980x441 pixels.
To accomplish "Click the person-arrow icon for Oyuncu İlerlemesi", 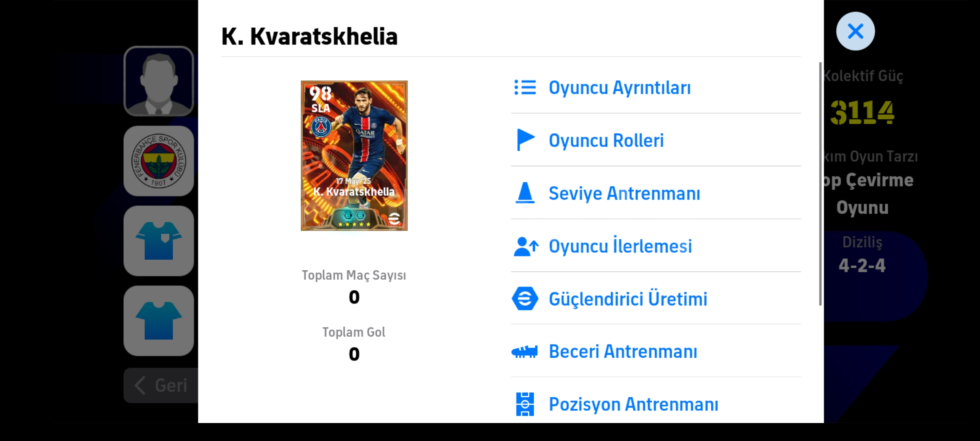I will click(x=526, y=246).
